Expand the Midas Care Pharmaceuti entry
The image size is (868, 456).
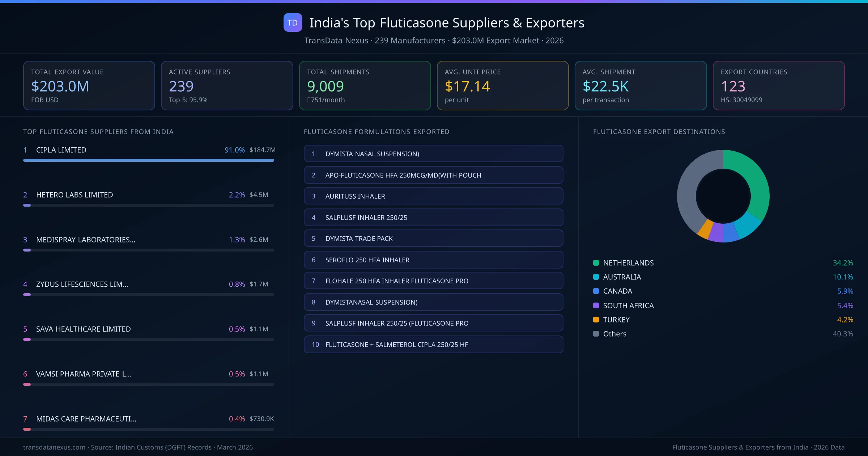point(86,419)
